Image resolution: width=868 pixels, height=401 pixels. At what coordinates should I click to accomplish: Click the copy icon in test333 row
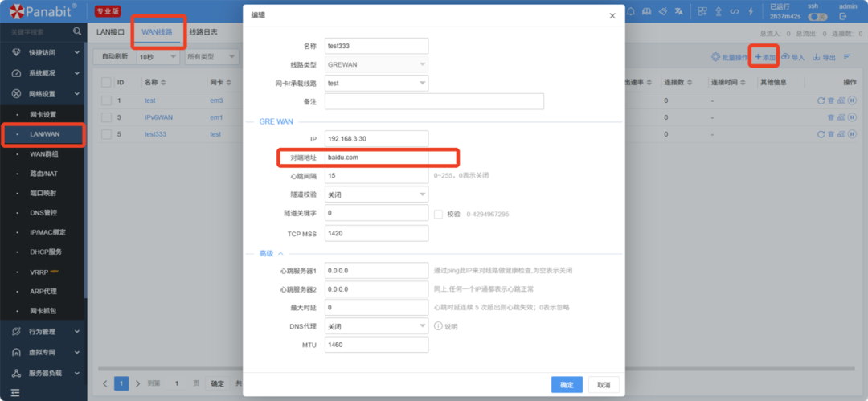841,134
